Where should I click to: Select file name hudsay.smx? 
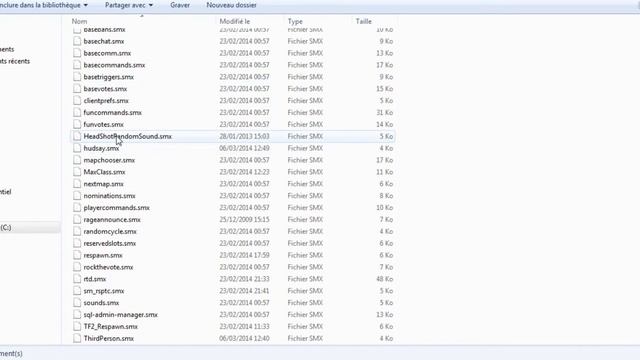point(101,148)
